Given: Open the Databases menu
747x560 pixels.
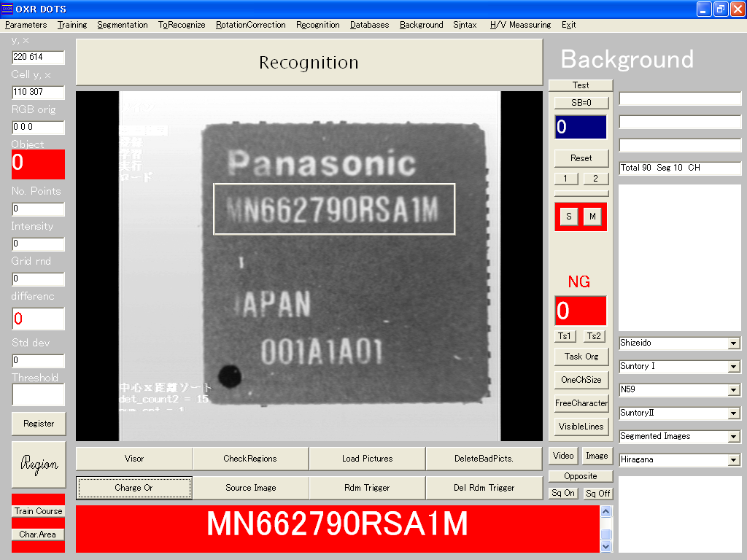Looking at the screenshot, I should [x=369, y=25].
